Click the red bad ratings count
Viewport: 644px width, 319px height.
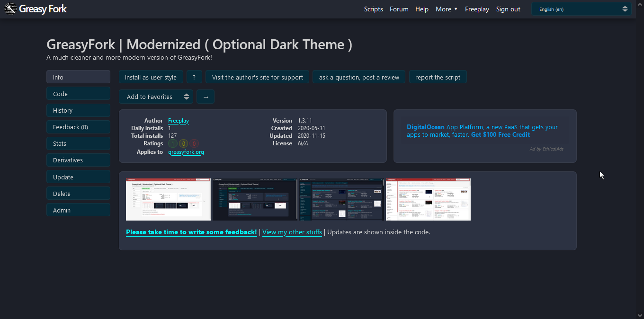pyautogui.click(x=194, y=143)
